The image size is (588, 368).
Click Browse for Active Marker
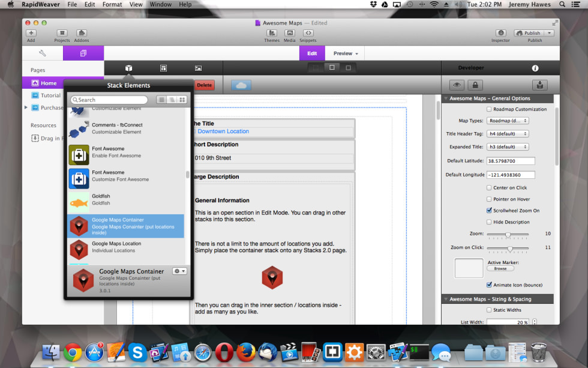point(500,268)
